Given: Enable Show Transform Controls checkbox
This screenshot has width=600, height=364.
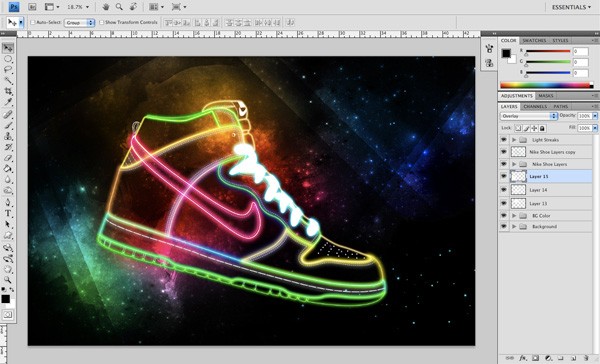Looking at the screenshot, I should coord(101,23).
